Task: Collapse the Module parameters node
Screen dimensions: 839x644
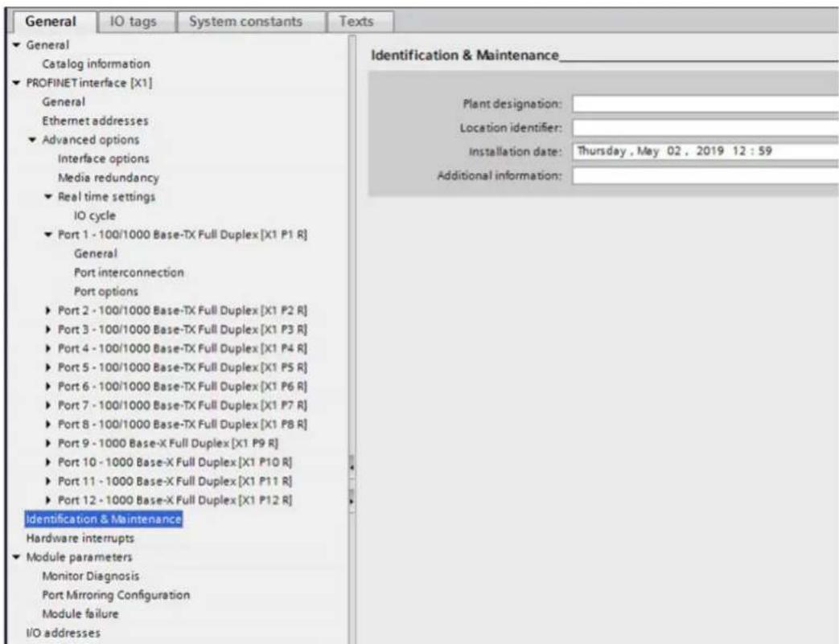Action: coord(17,557)
